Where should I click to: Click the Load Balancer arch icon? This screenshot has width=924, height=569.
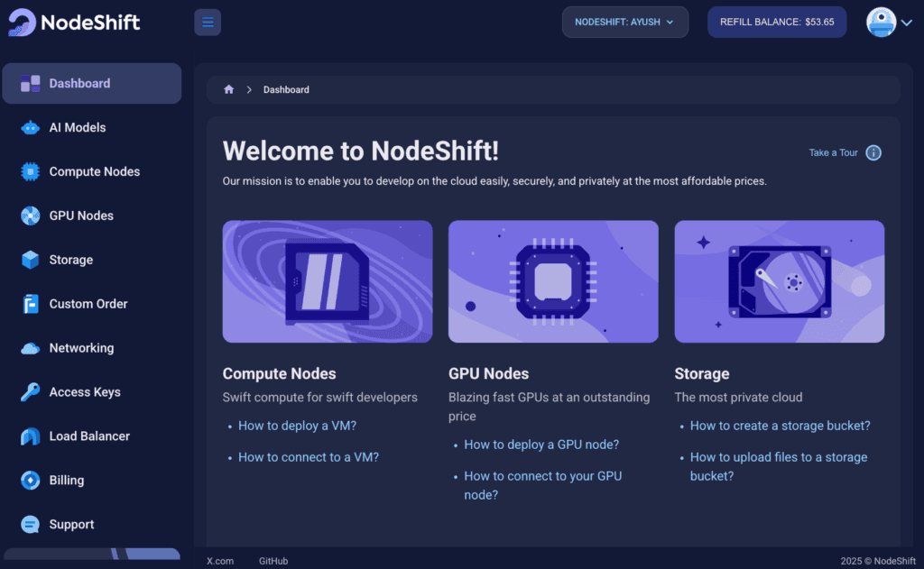point(30,436)
